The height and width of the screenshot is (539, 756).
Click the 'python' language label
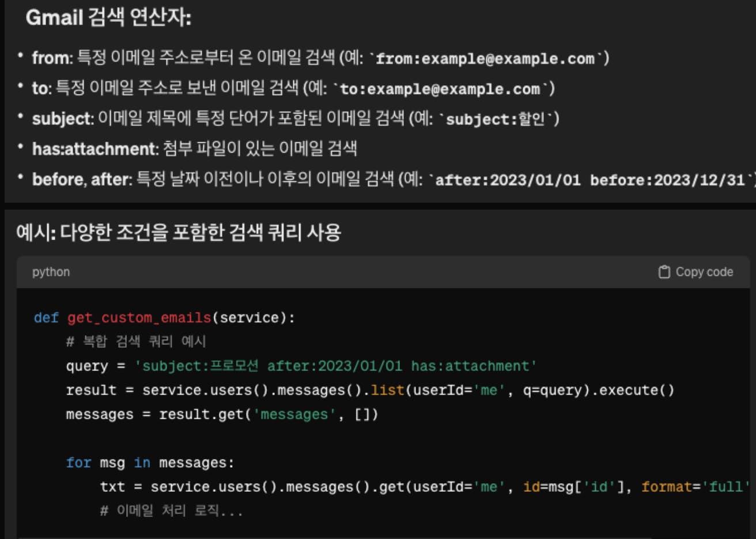tap(51, 272)
